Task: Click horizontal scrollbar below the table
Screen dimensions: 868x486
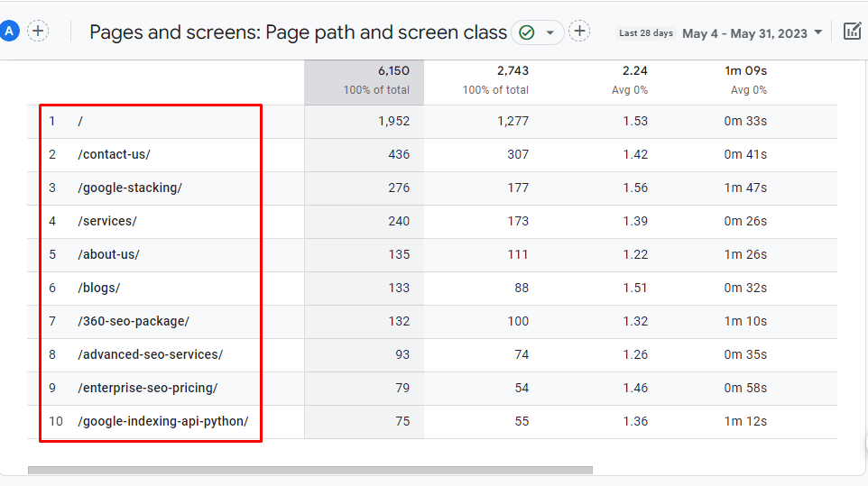Action: click(x=310, y=470)
